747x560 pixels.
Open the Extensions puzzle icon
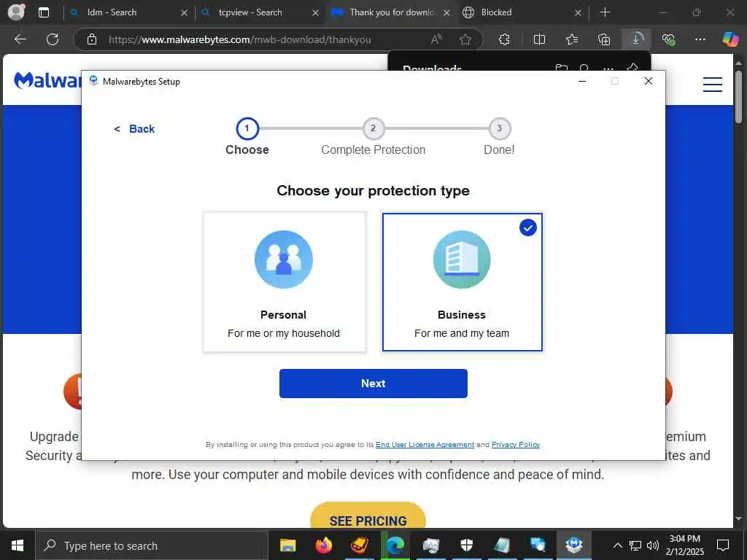[x=504, y=39]
